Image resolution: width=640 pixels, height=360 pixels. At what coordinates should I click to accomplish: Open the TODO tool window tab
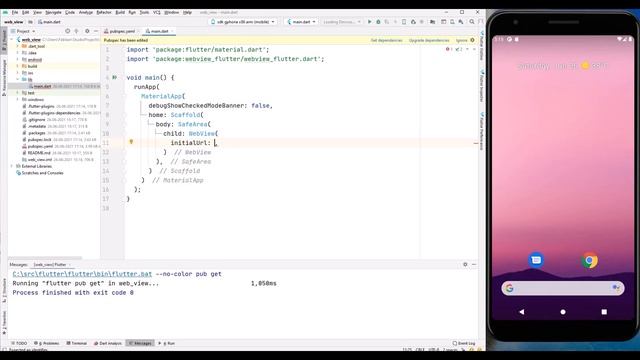pos(19,343)
